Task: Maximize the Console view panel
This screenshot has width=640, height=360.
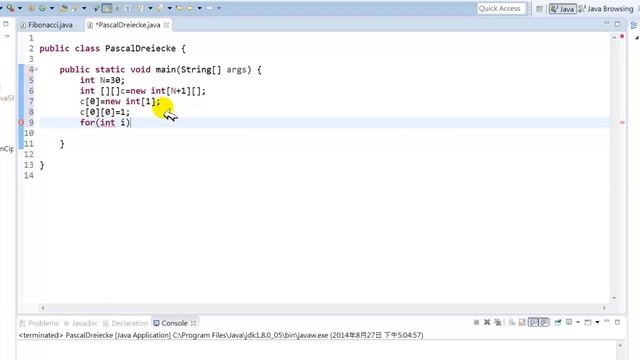Action: coord(618,322)
